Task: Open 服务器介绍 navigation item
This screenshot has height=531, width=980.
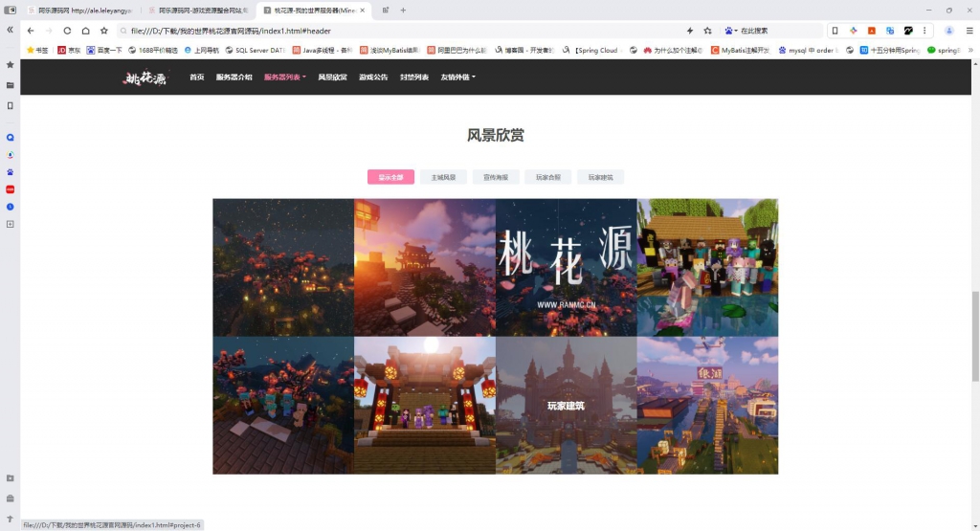Action: pyautogui.click(x=234, y=77)
